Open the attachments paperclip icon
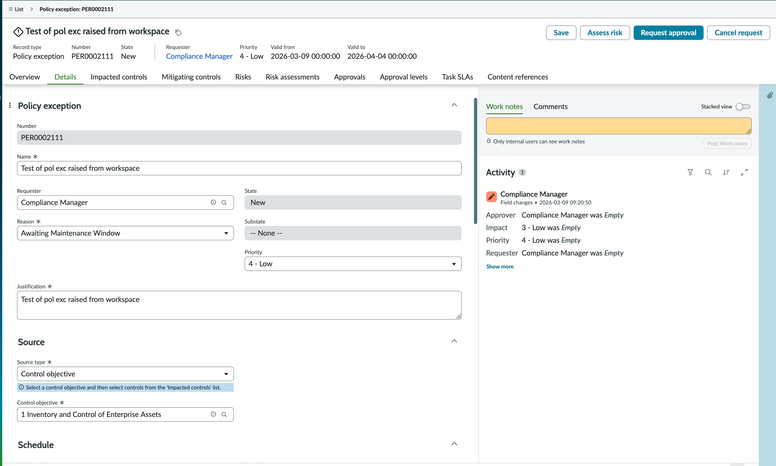 [x=769, y=96]
